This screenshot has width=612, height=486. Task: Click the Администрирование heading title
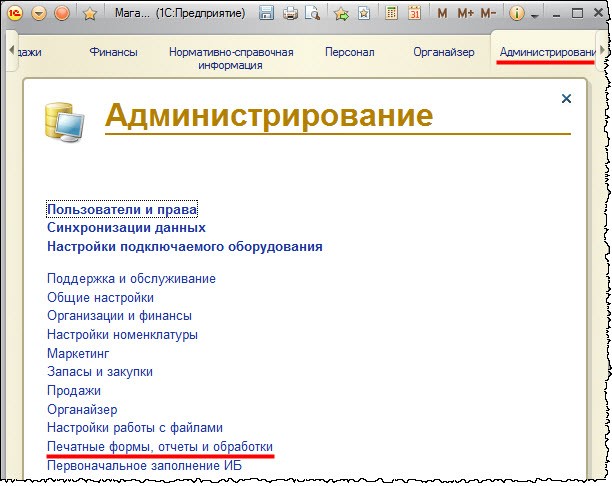(x=269, y=115)
